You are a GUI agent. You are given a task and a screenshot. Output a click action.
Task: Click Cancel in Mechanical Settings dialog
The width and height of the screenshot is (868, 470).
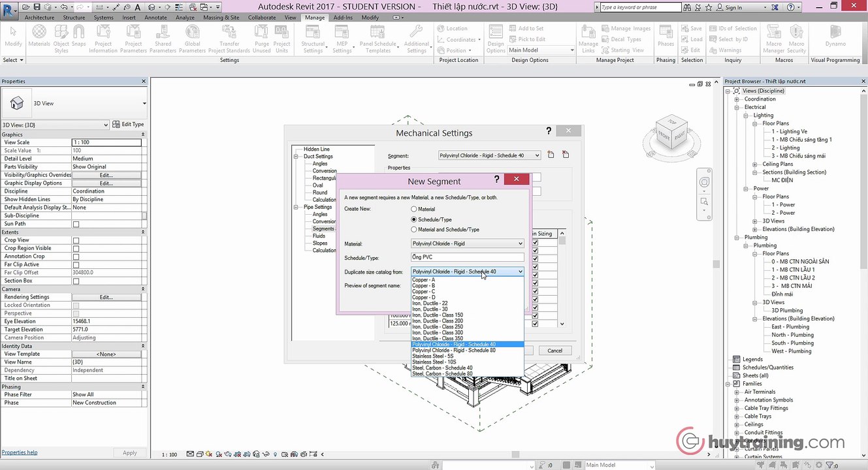click(555, 351)
